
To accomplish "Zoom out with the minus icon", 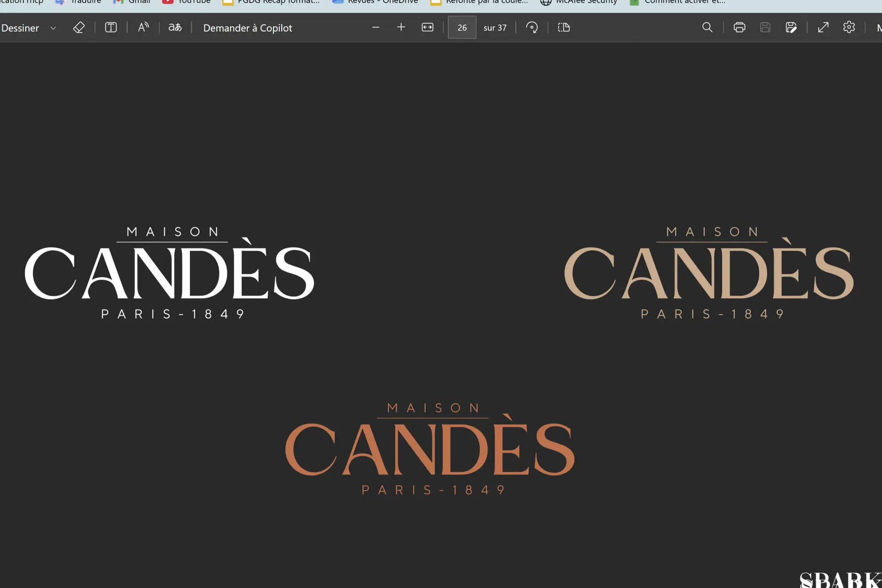I will click(376, 28).
